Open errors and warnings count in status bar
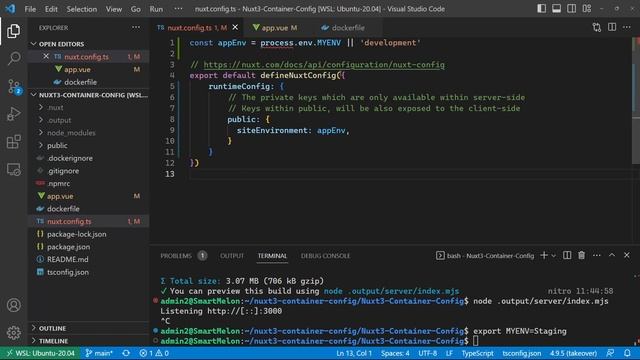 [154, 353]
